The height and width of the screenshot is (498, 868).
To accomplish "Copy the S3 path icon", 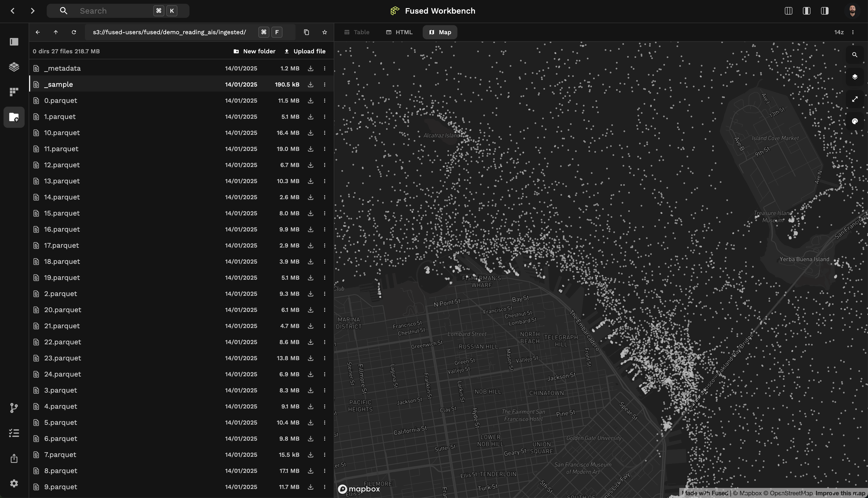I will (x=306, y=32).
